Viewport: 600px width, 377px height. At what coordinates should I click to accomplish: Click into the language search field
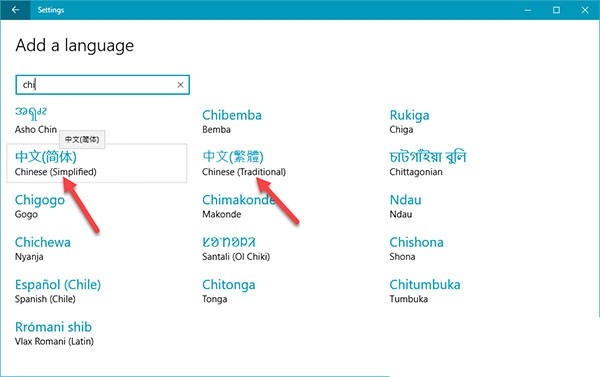[x=103, y=85]
